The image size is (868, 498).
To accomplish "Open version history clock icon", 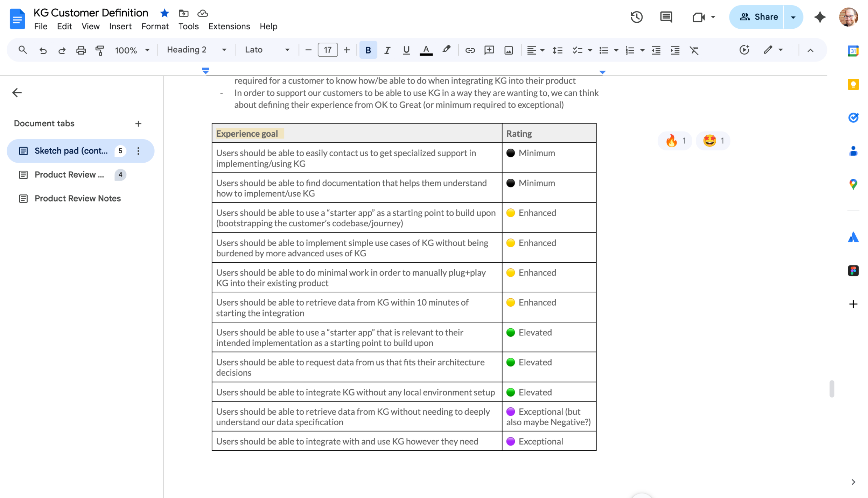I will pyautogui.click(x=636, y=17).
